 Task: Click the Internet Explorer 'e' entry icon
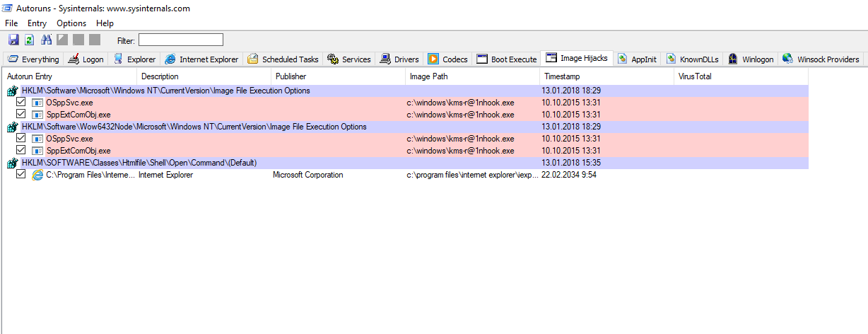pyautogui.click(x=37, y=175)
